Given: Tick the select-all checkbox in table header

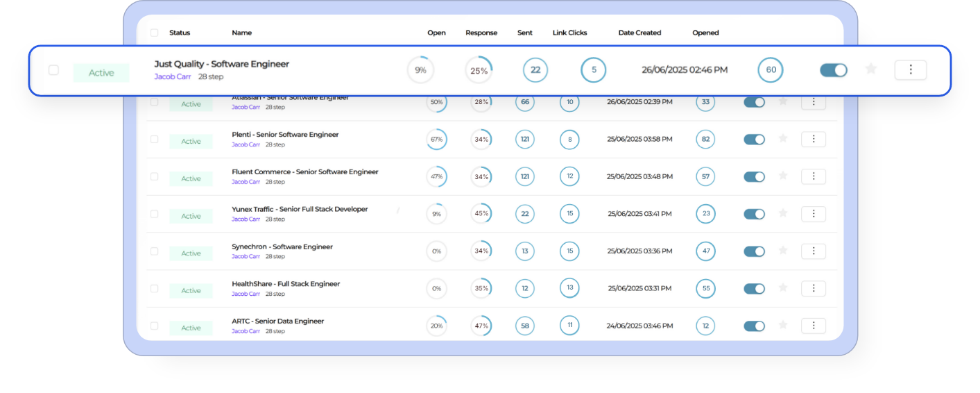Looking at the screenshot, I should 154,33.
